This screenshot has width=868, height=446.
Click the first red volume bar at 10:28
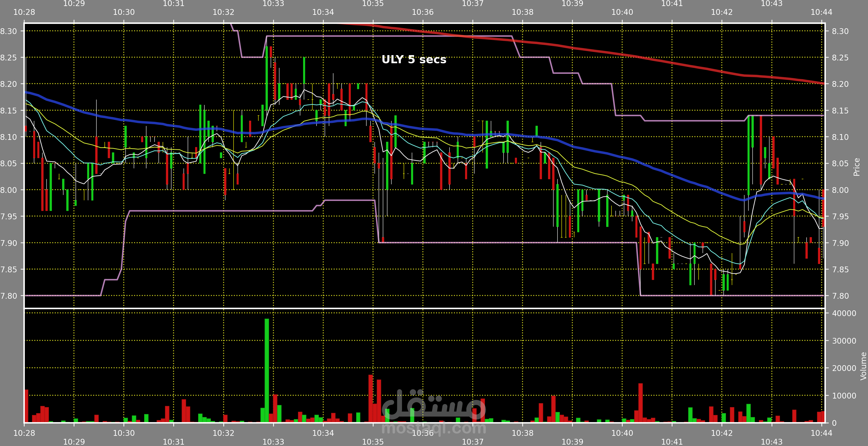tap(26, 405)
